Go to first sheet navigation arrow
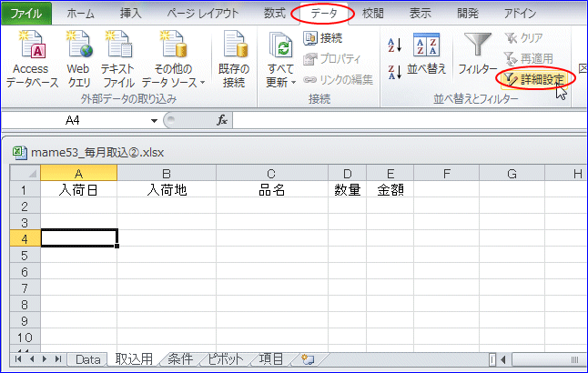The width and height of the screenshot is (588, 373). [18, 359]
